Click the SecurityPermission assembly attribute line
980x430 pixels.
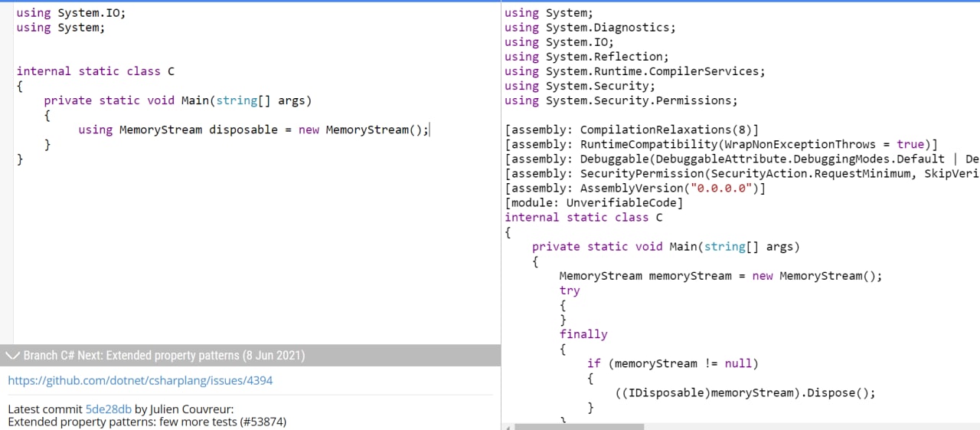(x=742, y=173)
